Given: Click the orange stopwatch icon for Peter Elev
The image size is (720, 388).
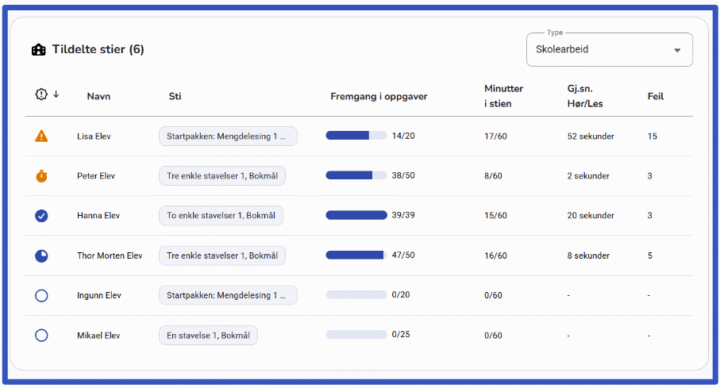Looking at the screenshot, I should 41,176.
